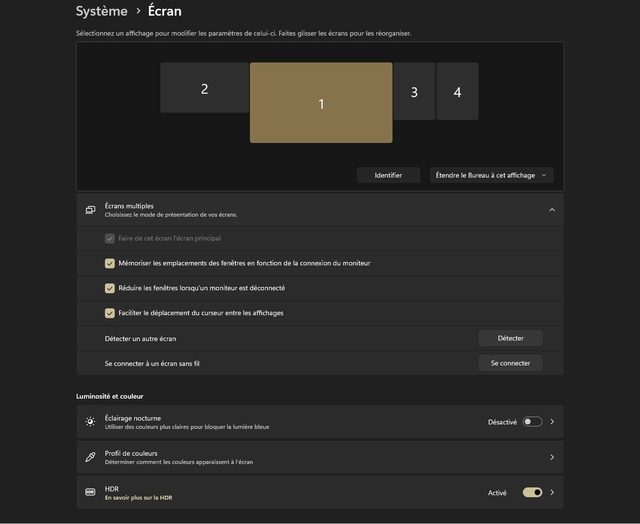640x524 pixels.
Task: Select display 2 in the monitor layout
Action: click(204, 89)
